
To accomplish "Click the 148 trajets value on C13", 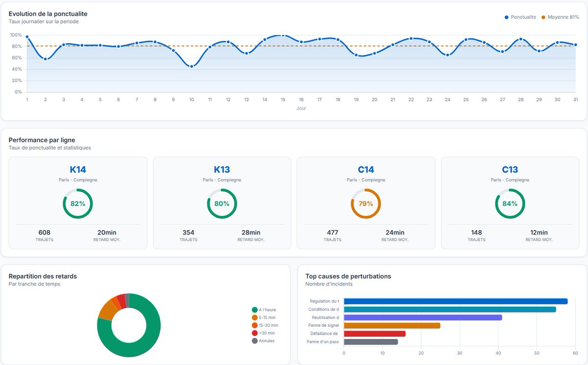I will pyautogui.click(x=476, y=233).
